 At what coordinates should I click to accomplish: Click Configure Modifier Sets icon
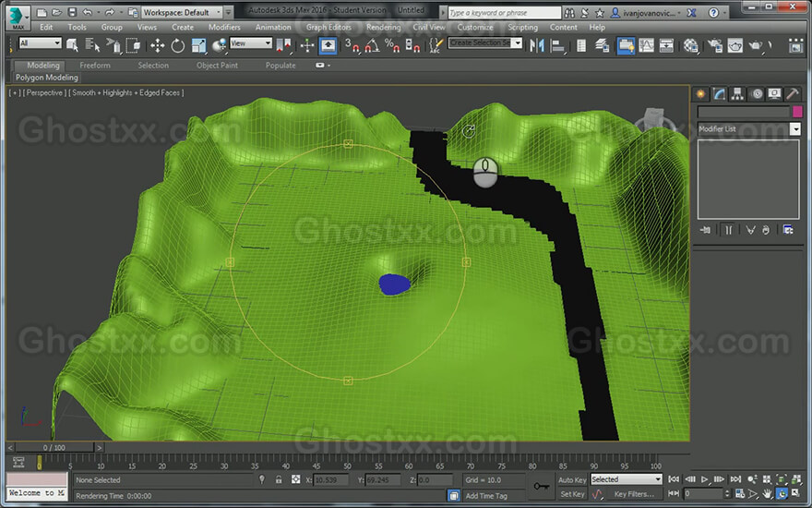pos(788,230)
